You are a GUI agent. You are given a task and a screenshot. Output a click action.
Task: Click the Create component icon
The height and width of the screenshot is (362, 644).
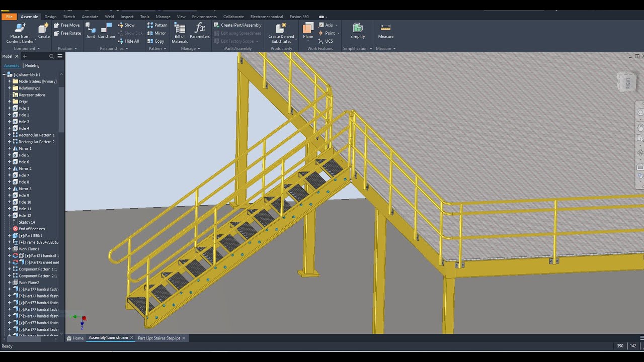[x=44, y=31]
